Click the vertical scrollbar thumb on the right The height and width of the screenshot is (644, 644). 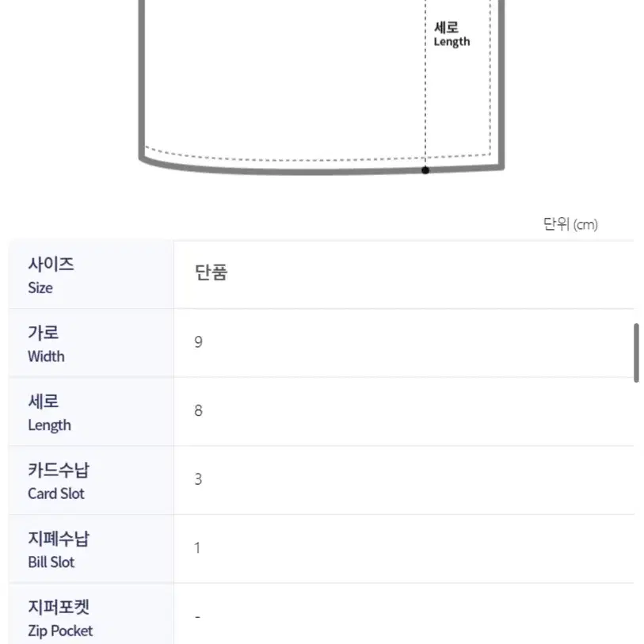pos(636,352)
